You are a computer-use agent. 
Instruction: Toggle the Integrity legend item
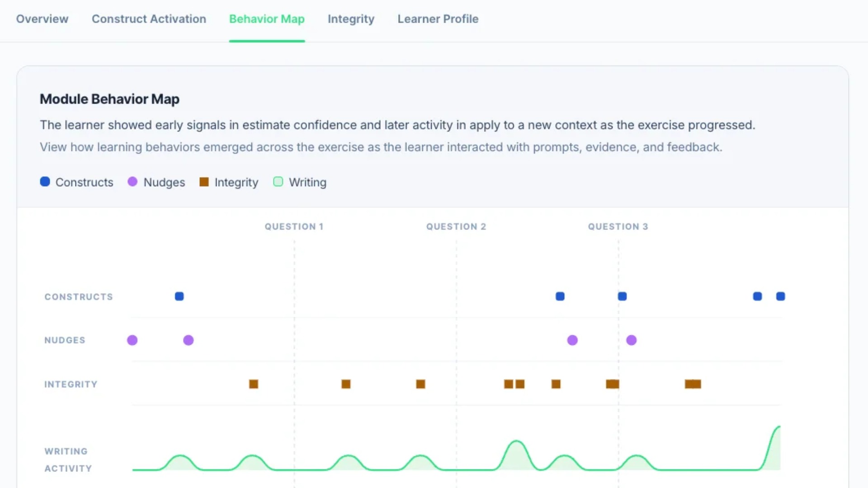[229, 182]
